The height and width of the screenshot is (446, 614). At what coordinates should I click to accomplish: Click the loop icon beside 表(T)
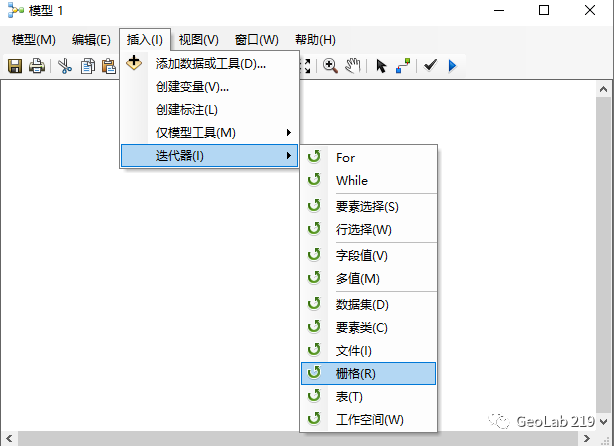(x=314, y=396)
